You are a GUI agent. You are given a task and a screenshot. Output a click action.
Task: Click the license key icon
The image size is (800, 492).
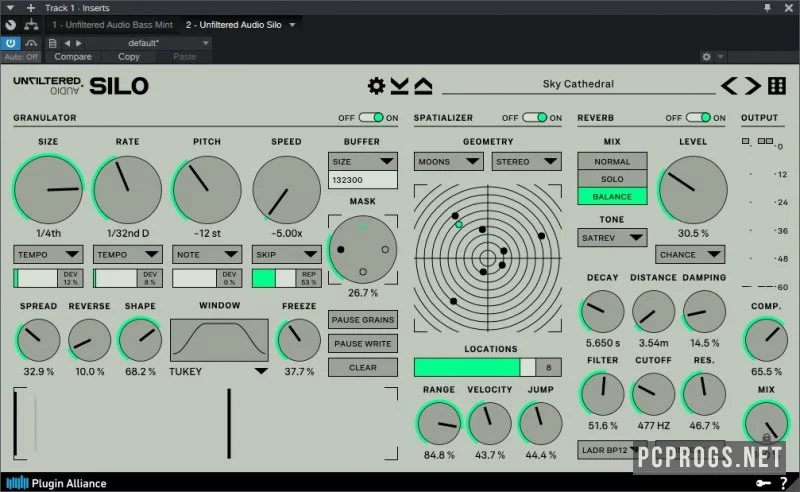tap(763, 483)
